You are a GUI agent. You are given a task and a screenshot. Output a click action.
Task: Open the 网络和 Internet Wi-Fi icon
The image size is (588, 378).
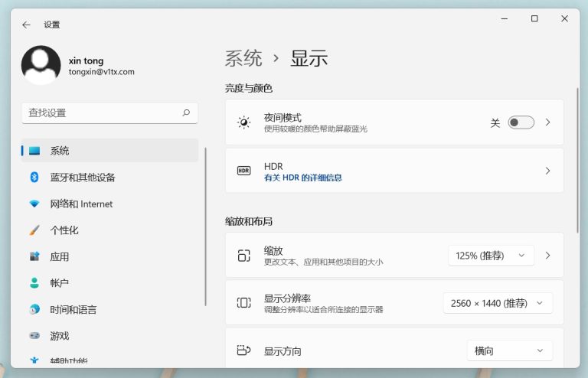coord(34,204)
